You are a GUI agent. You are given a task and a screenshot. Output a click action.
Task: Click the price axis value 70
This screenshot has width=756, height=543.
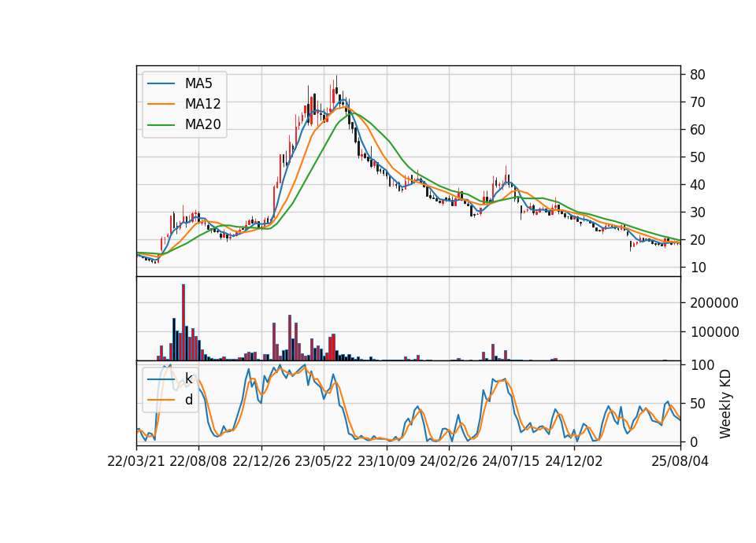(698, 102)
